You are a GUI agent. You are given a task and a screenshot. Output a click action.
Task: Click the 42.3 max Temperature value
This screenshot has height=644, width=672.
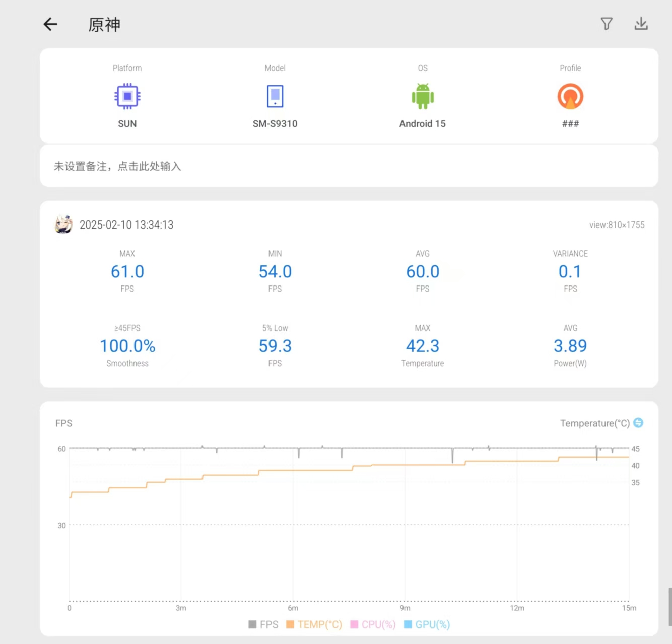click(423, 346)
